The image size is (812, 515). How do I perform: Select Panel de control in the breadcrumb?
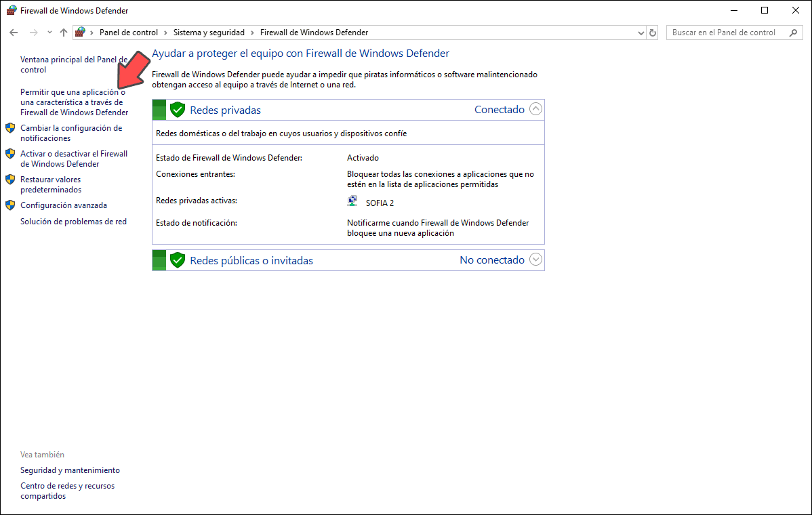tap(128, 32)
